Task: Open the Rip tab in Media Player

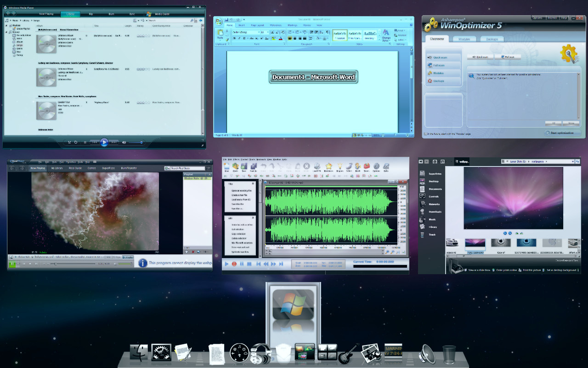Action: (90, 14)
